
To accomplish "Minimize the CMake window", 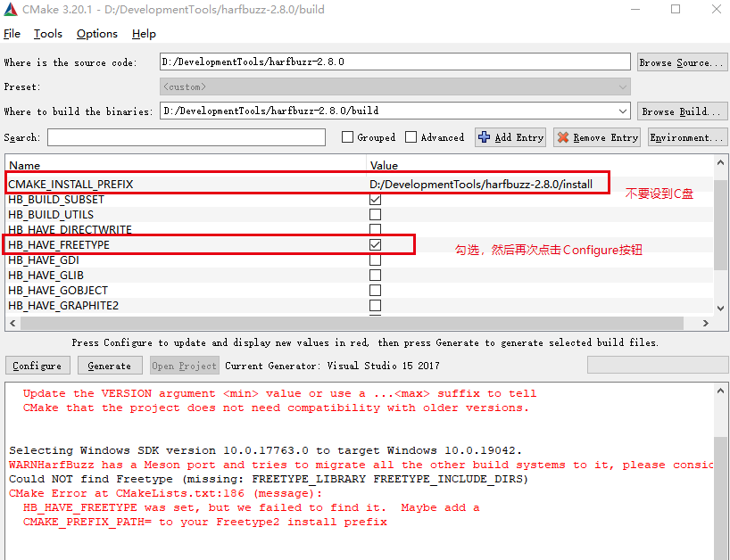I will coord(635,9).
